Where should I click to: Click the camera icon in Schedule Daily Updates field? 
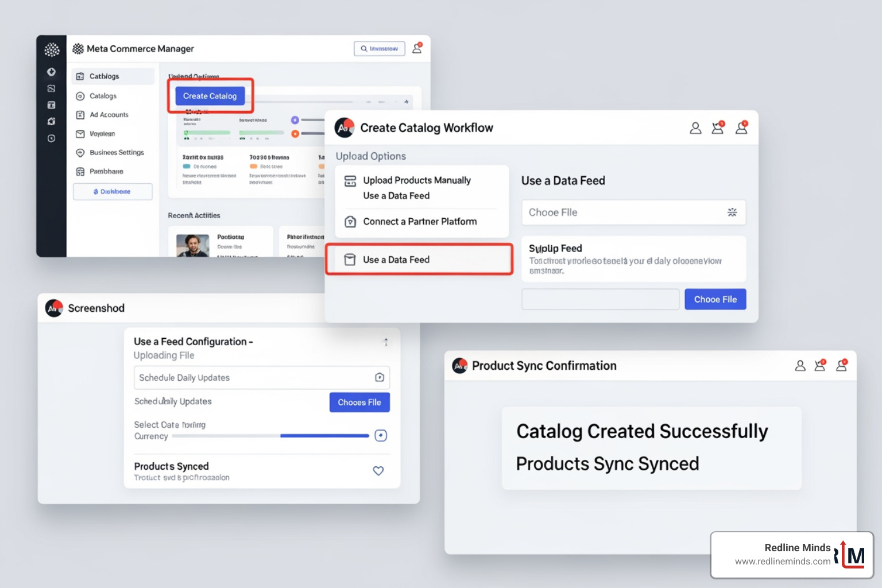(x=380, y=377)
